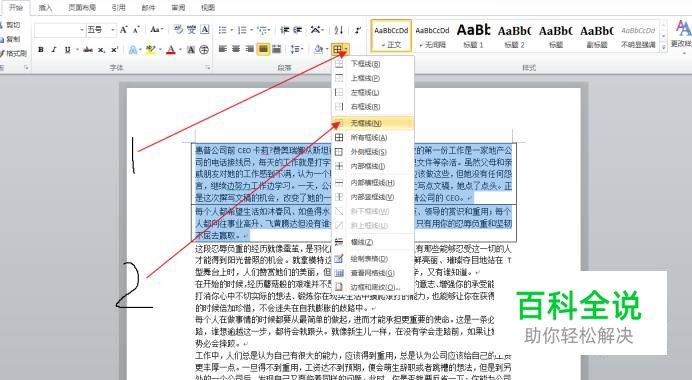The width and height of the screenshot is (692, 380).
Task: Toggle Character Shading icon
Action: 191,49
